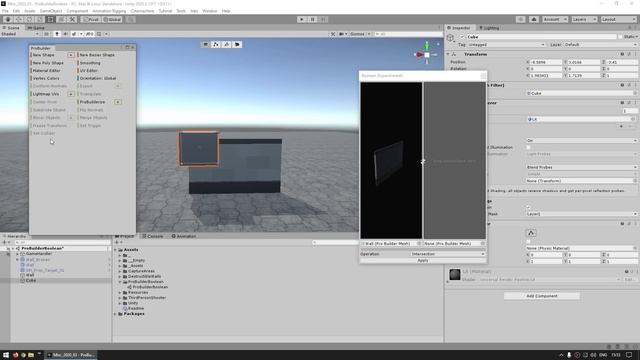640x360 pixels.
Task: Open the Gizmos dropdown
Action: pos(360,34)
